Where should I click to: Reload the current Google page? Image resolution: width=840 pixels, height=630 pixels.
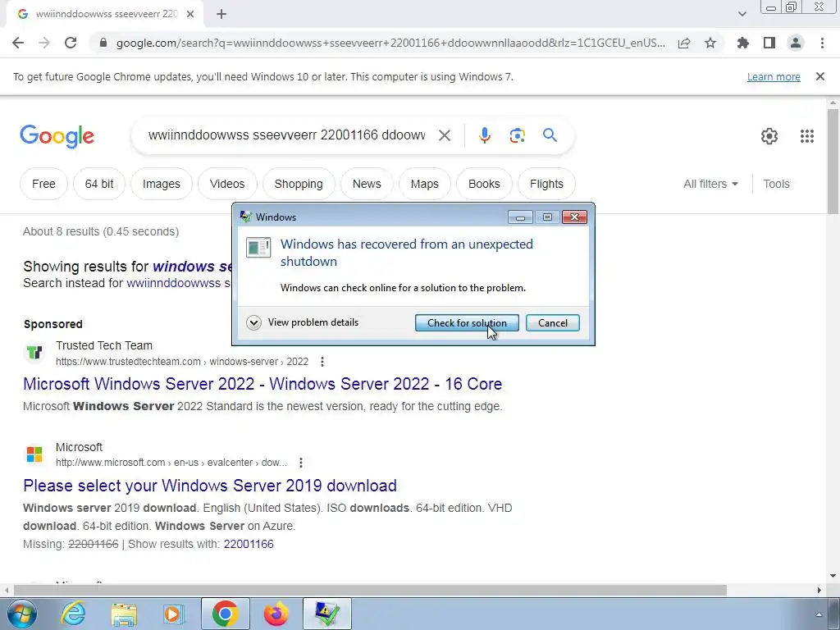coord(71,43)
